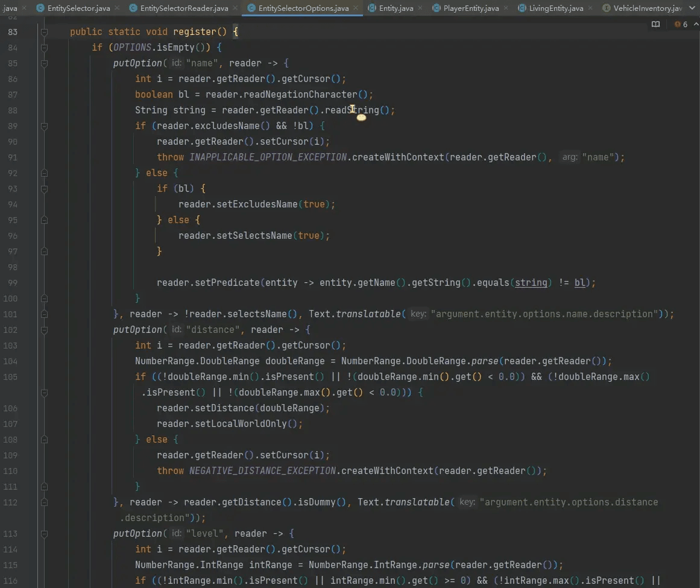Viewport: 700px width, 588px height.
Task: Close the EntitySelectorOptions.java tab
Action: coord(355,8)
